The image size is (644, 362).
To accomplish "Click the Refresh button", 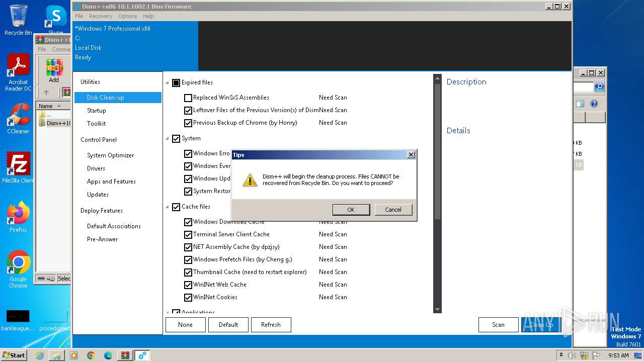I will pos(271,325).
